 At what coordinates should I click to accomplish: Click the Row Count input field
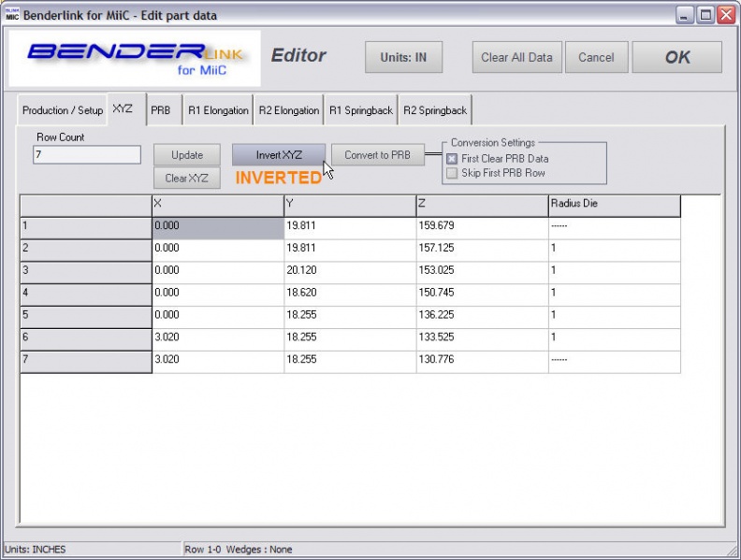(x=86, y=155)
